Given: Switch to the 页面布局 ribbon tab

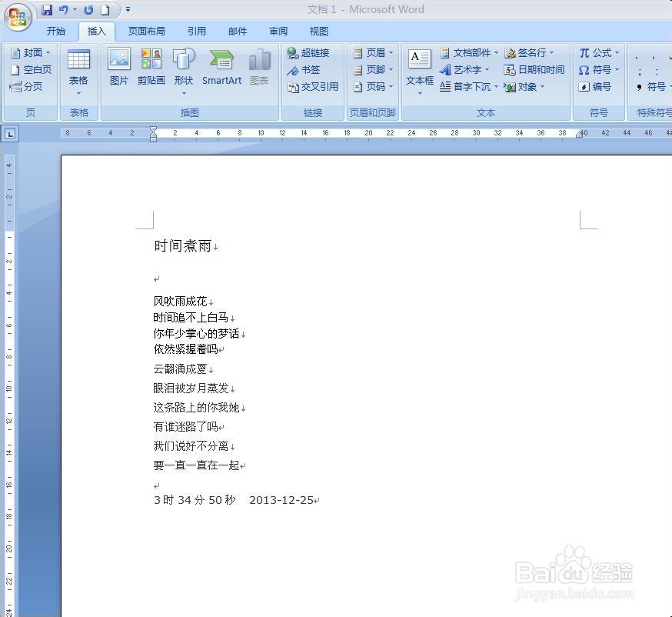Looking at the screenshot, I should (x=146, y=31).
